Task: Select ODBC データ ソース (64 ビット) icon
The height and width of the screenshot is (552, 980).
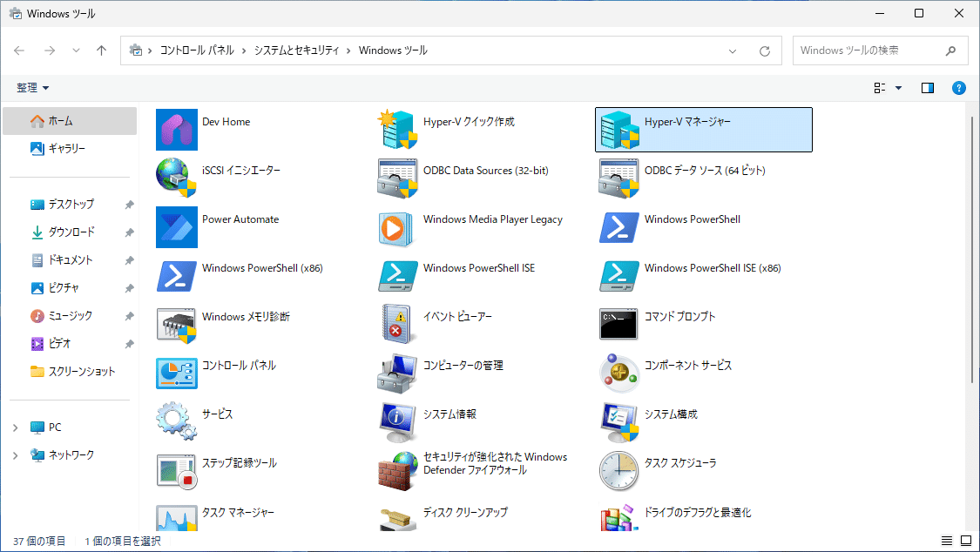Action: coord(618,178)
